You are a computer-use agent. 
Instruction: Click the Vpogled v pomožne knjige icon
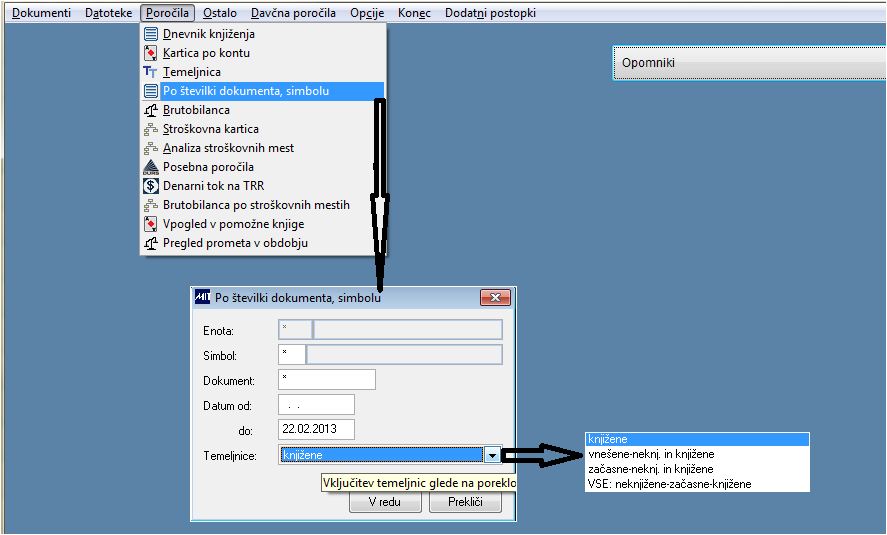click(x=150, y=224)
